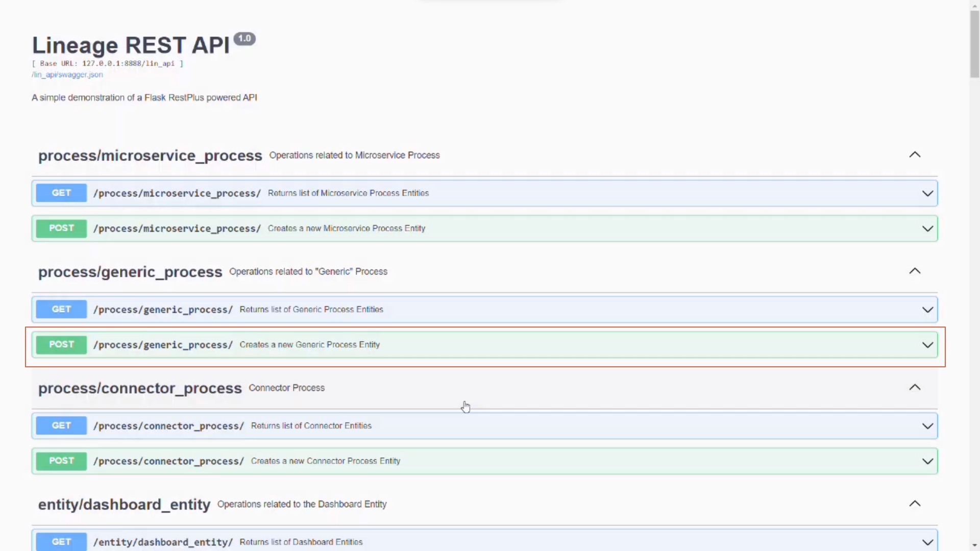Screen dimensions: 980x551
Task: Click the 'Connector Process' section description
Action: coord(287,388)
